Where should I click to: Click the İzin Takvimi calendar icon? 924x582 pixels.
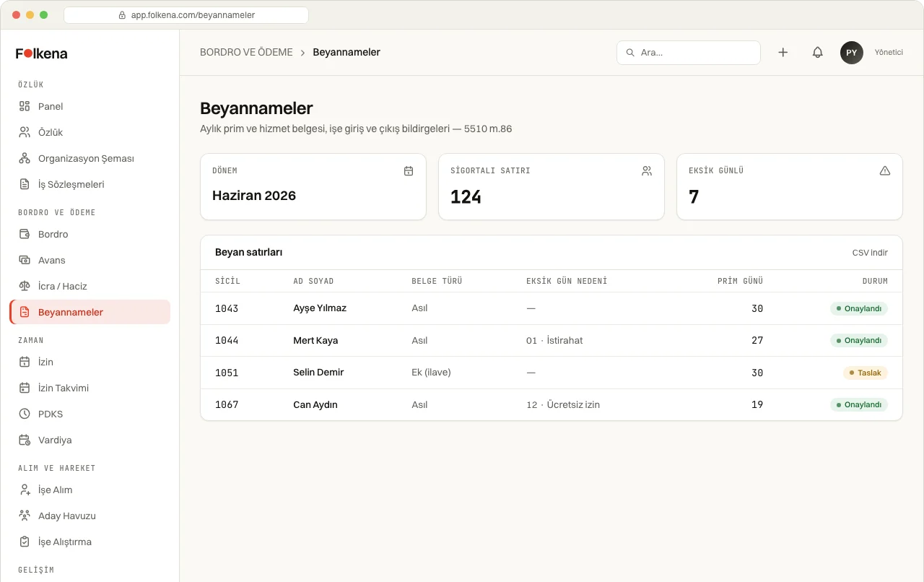point(25,388)
